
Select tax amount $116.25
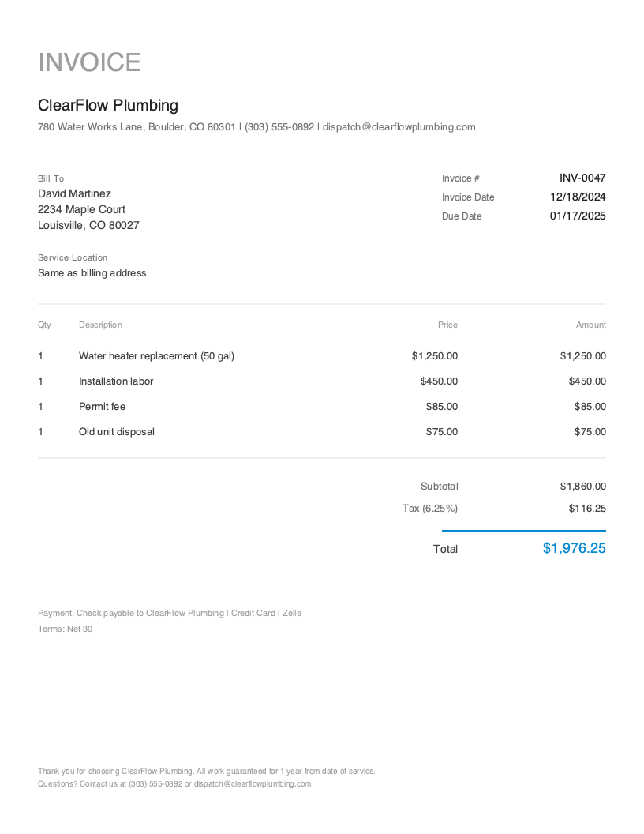click(587, 509)
